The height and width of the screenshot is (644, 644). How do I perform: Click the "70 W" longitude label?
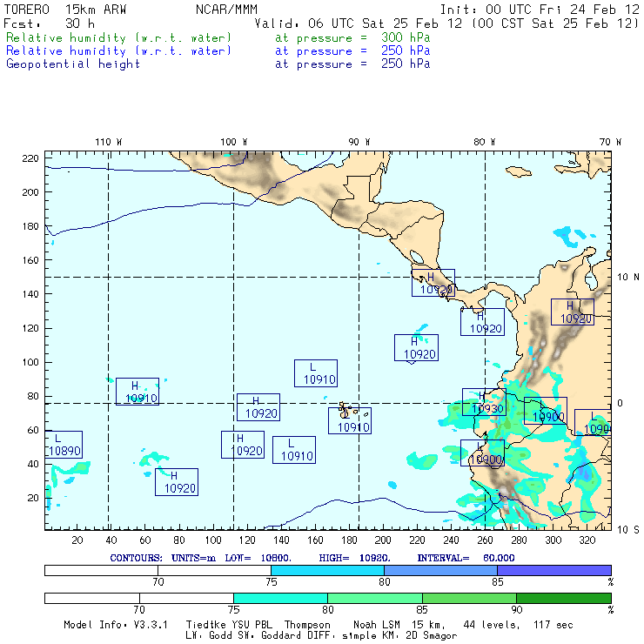[x=610, y=142]
